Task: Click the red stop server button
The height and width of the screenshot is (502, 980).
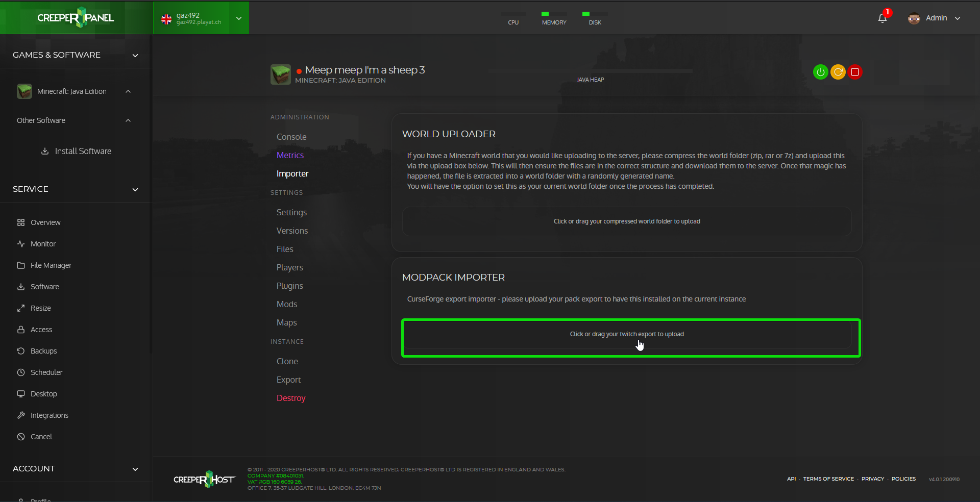Action: [855, 72]
